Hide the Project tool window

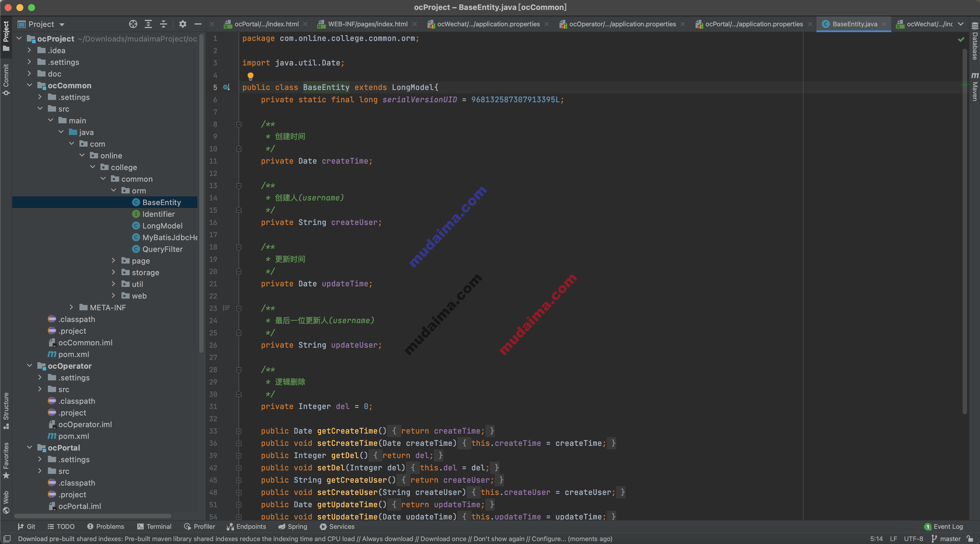(198, 24)
